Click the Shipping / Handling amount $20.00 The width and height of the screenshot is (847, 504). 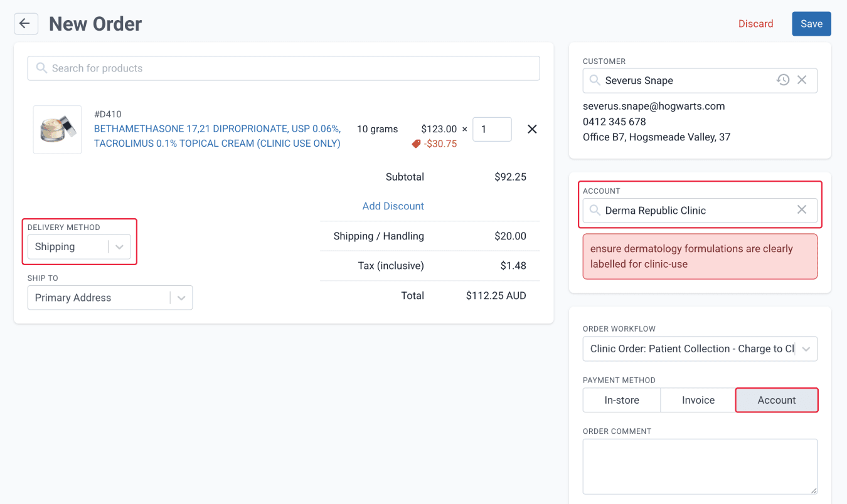click(510, 236)
